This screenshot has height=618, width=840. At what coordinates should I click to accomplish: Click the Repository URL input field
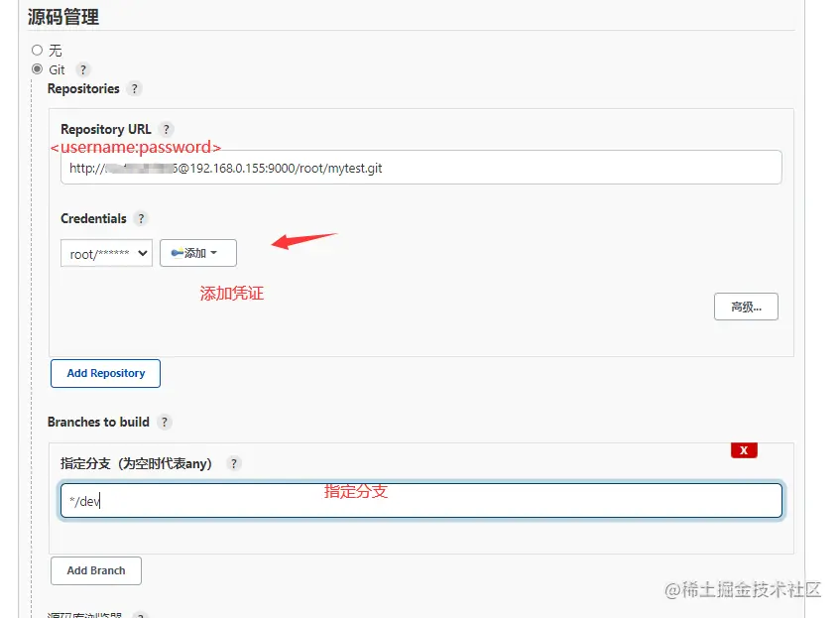[x=421, y=168]
